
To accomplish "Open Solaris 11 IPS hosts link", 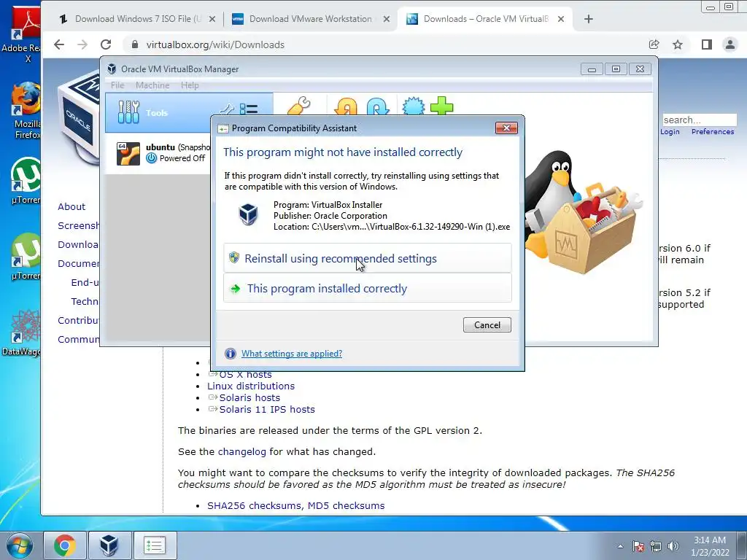I will point(267,410).
